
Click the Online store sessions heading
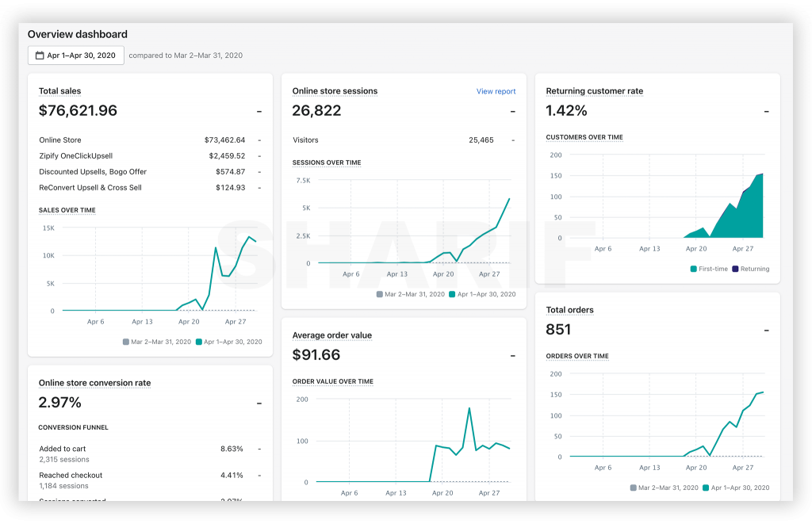click(335, 91)
